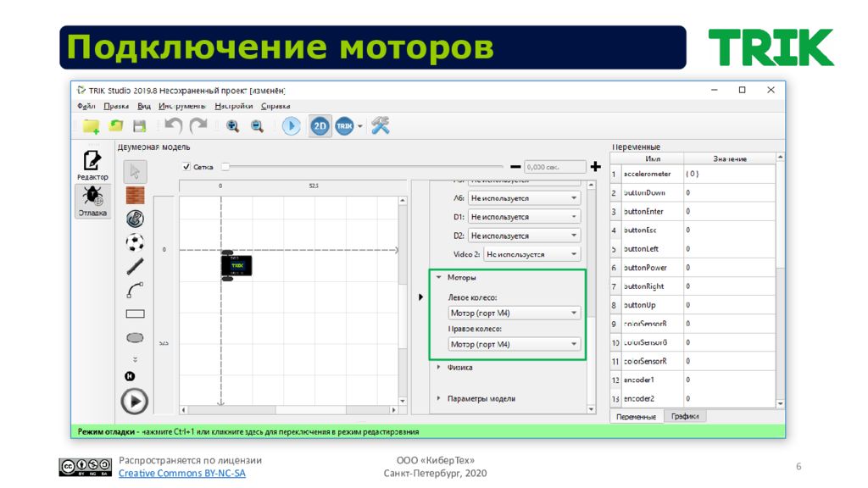Viewport: 868px width, 488px height.
Task: Open the A6 port dropdown
Action: [x=524, y=198]
